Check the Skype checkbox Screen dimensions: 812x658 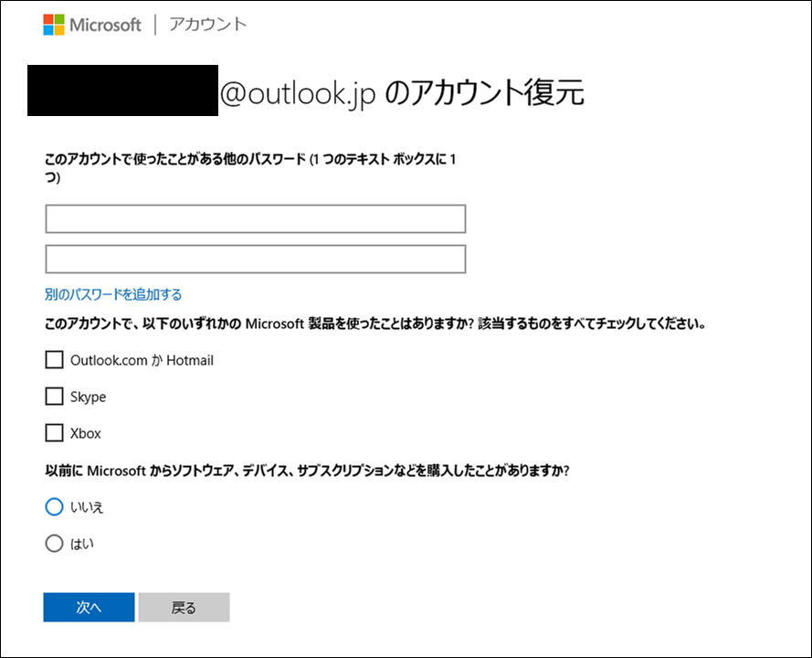pos(55,397)
